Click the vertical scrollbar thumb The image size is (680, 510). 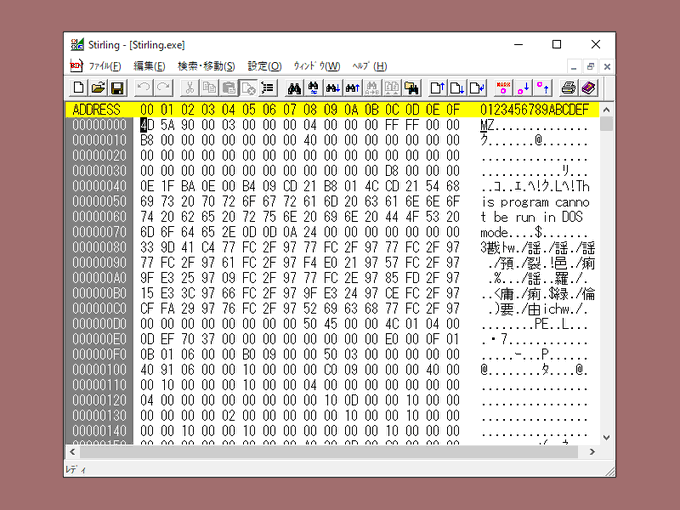tap(606, 124)
